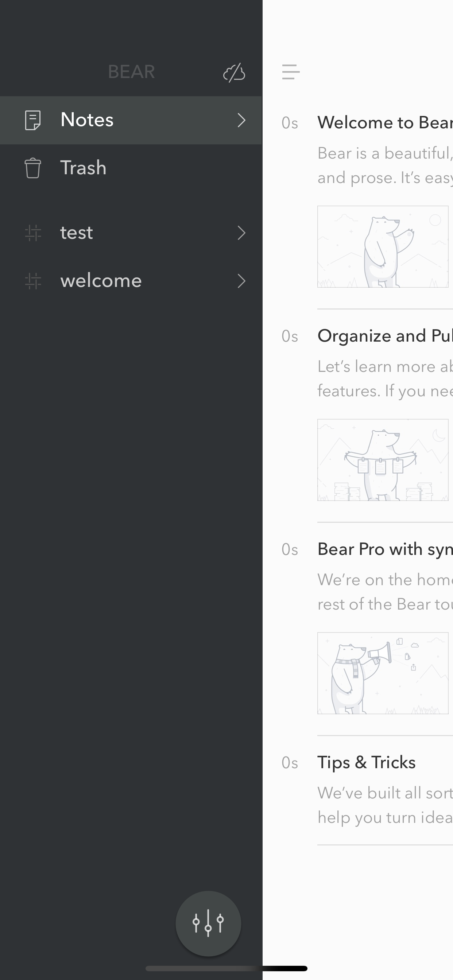The width and height of the screenshot is (453, 980).
Task: Click the Notes document icon
Action: 33,120
